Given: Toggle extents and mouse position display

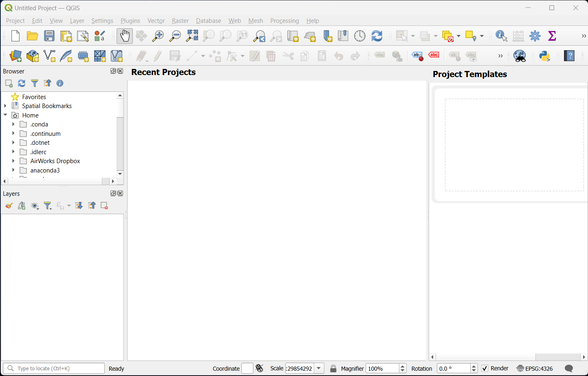Looking at the screenshot, I should [x=260, y=368].
